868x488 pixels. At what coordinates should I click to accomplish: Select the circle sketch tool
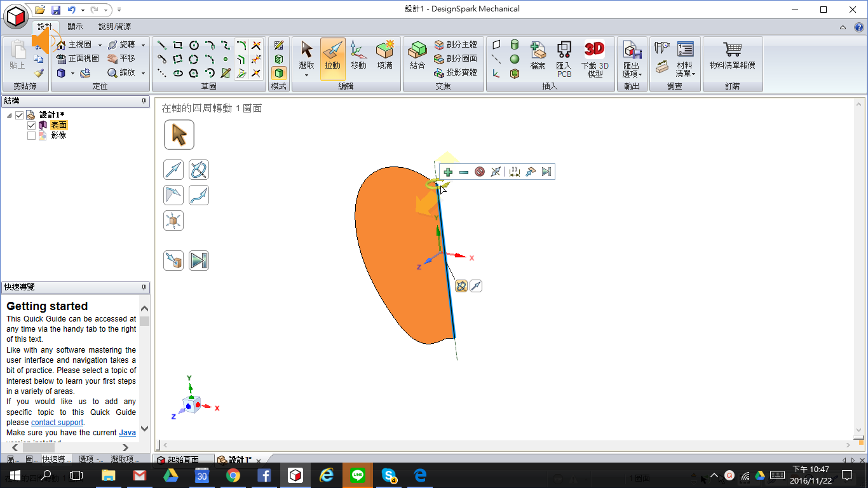click(x=194, y=45)
